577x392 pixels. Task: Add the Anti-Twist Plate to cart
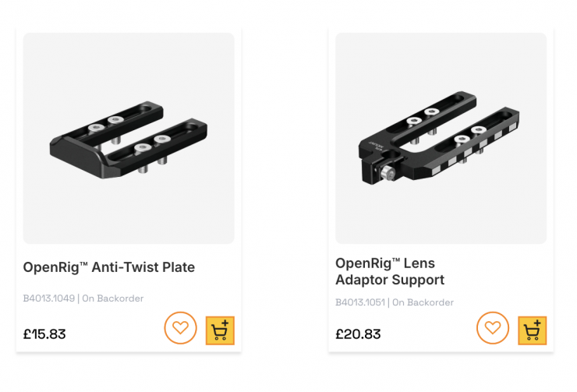(220, 330)
